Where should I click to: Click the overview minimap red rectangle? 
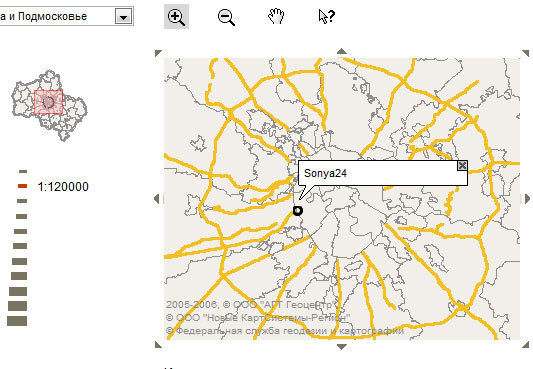49,102
